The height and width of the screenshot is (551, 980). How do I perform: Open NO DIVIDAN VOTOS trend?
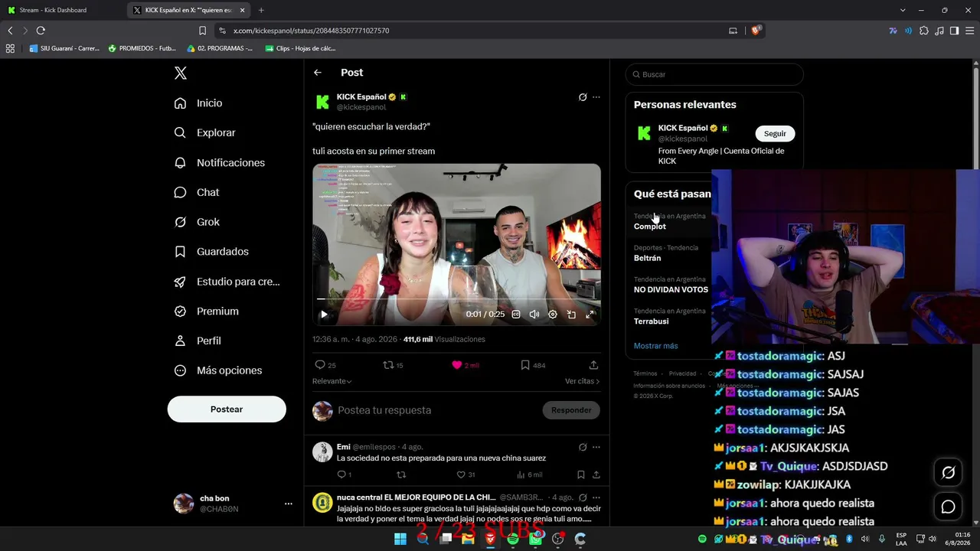pyautogui.click(x=671, y=290)
